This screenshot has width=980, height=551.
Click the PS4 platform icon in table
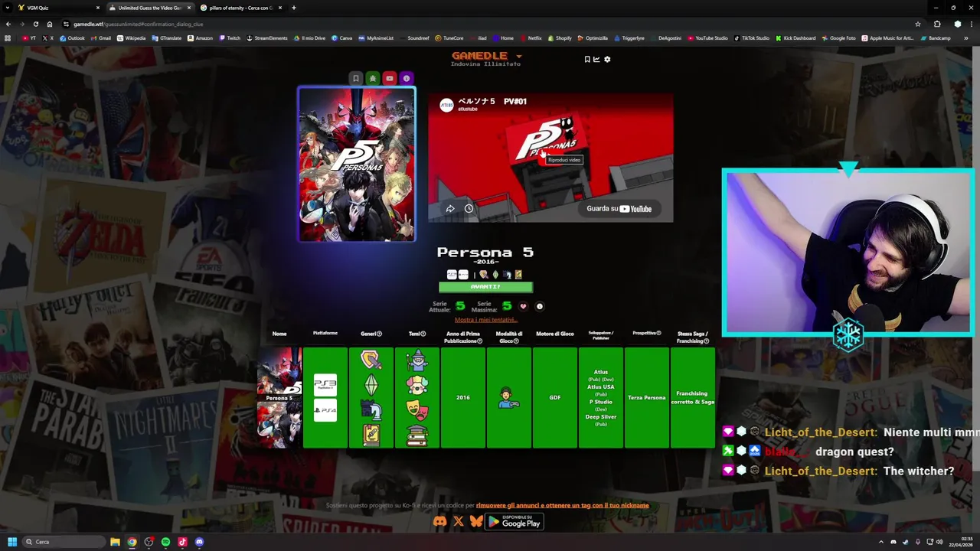pos(325,410)
